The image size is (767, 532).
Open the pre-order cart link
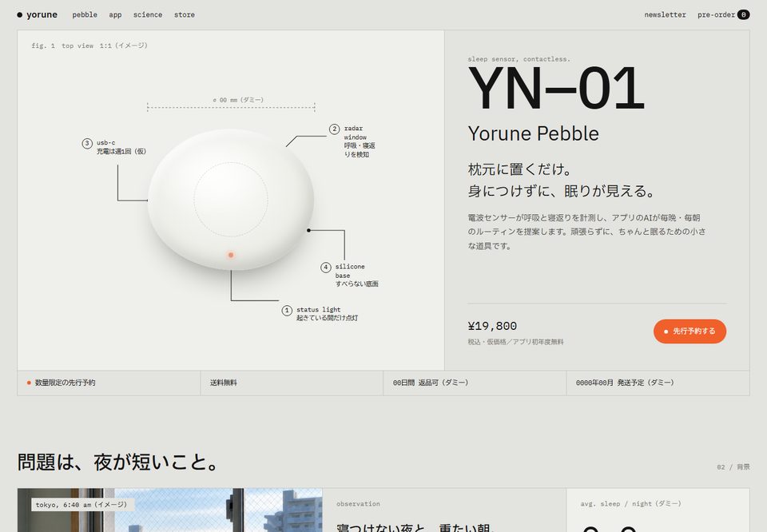pos(724,14)
